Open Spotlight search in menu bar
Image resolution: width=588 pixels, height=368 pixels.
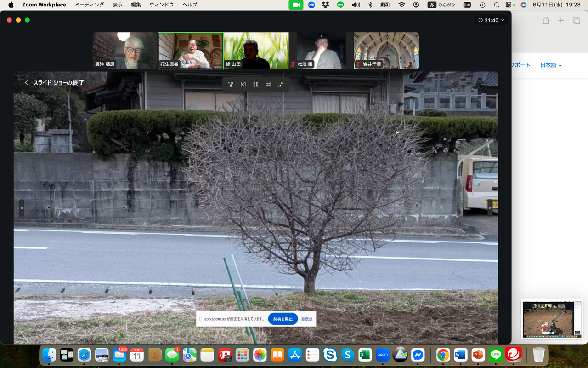click(497, 5)
